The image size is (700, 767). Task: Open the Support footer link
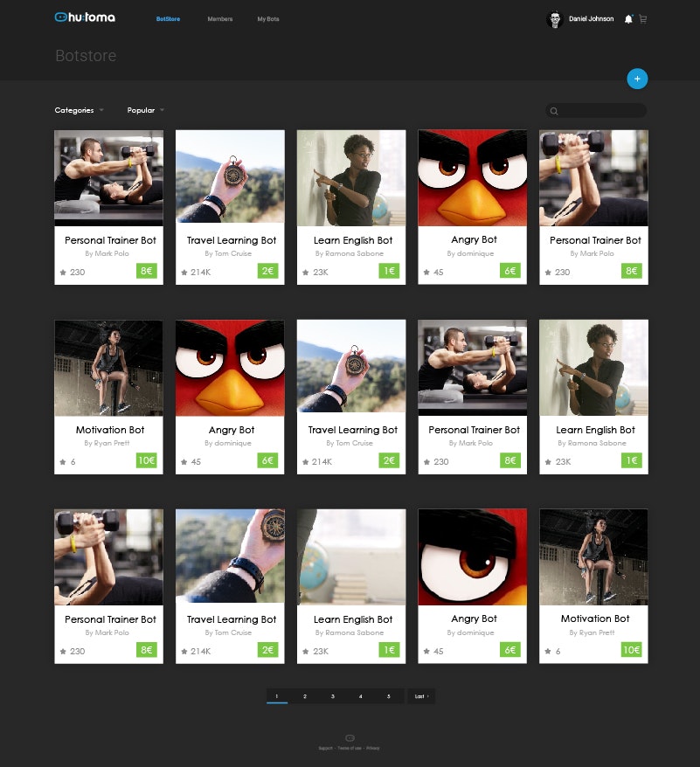pos(325,748)
